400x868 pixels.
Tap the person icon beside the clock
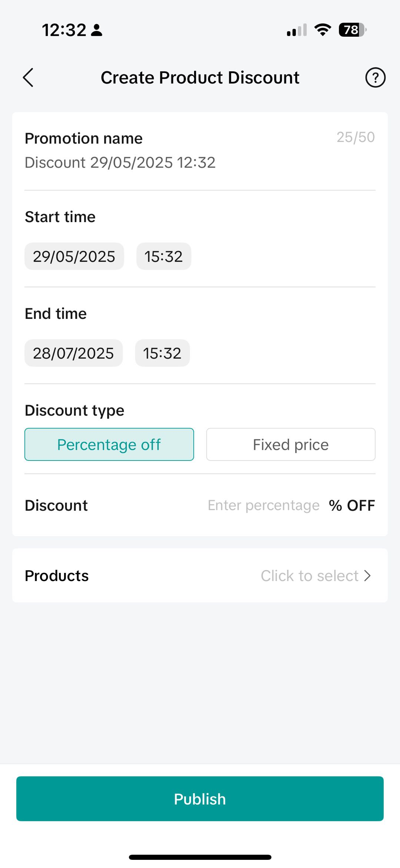tap(97, 30)
